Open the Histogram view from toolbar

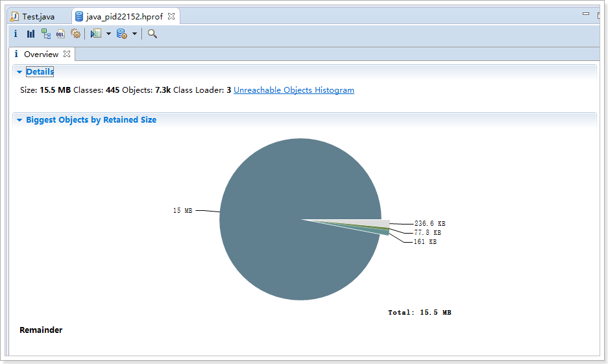click(x=30, y=34)
